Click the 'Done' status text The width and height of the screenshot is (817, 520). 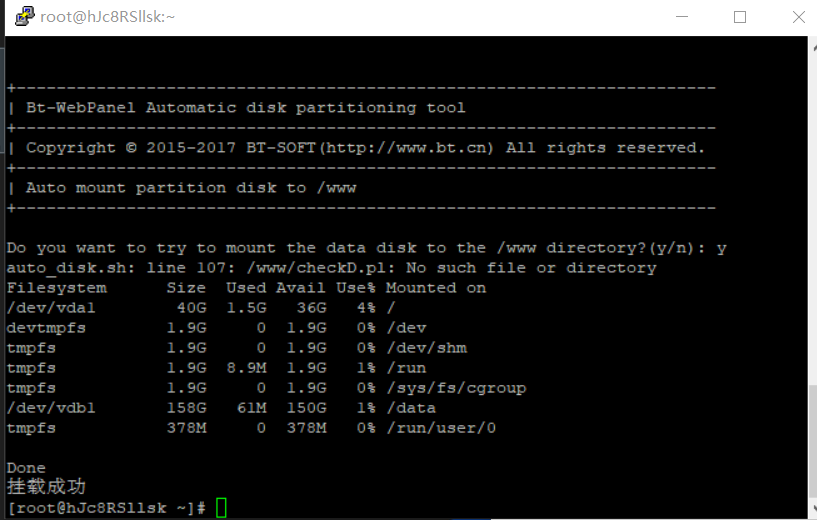click(26, 467)
